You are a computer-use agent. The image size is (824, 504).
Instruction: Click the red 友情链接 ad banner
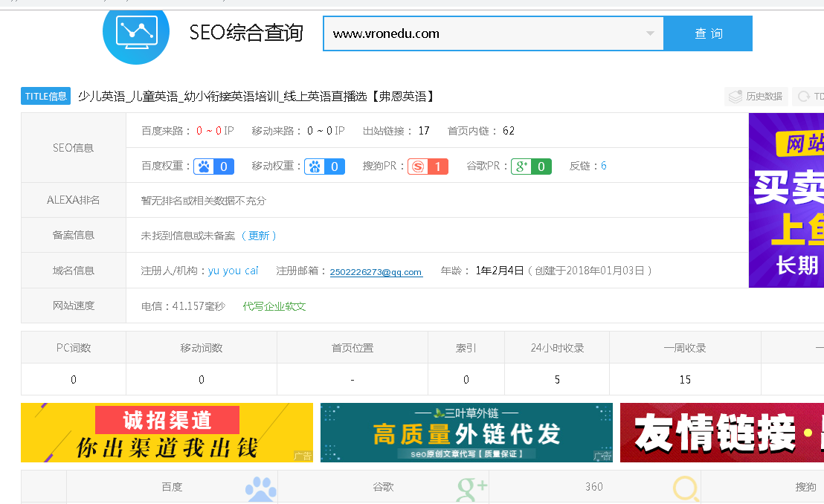click(x=721, y=433)
